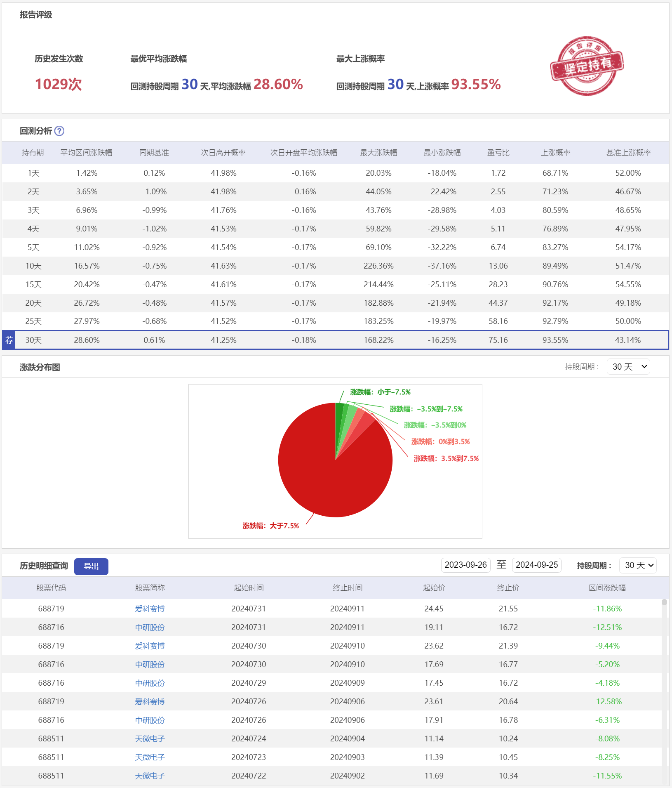Edit the start date 2023-09-26 field
This screenshot has height=788, width=672.
coord(465,565)
